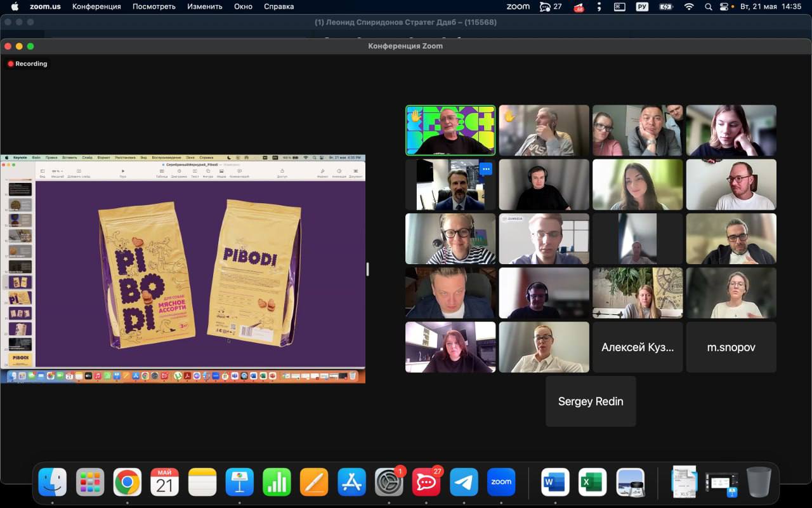Open the App Store from the Dock
This screenshot has height=508, width=812.
(x=351, y=483)
